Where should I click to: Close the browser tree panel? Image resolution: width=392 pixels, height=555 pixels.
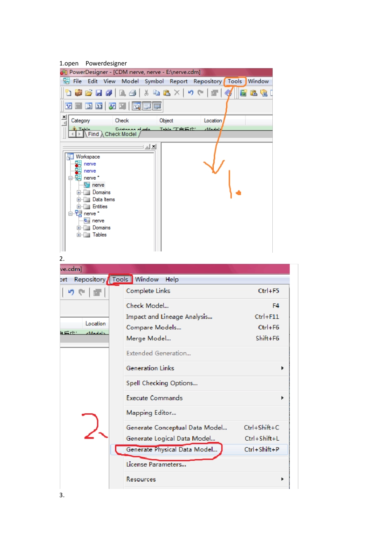click(x=154, y=147)
